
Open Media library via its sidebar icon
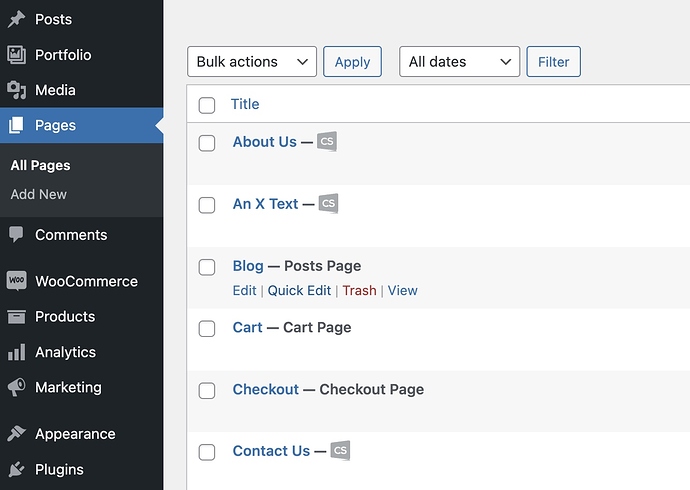(x=16, y=90)
